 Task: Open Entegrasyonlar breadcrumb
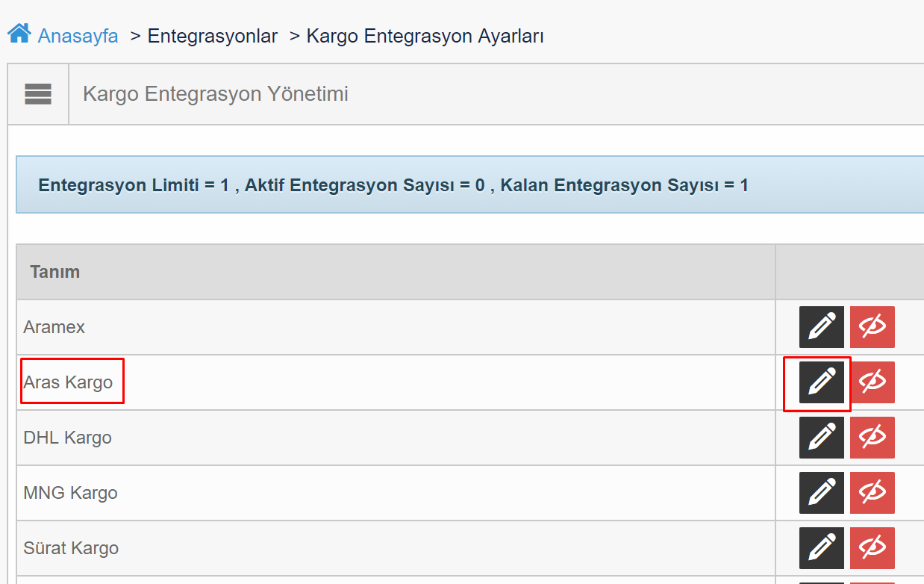213,36
